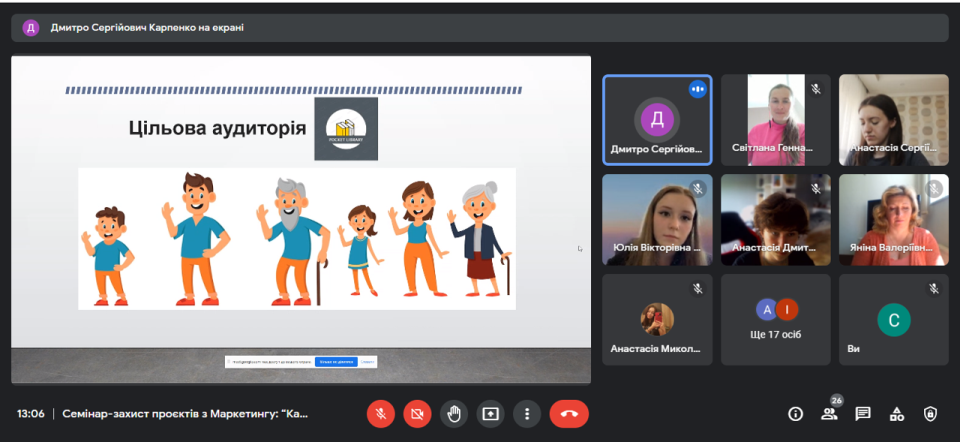960x442 pixels.
Task: Click muted mic icon on 'Ви' tile
Action: point(934,289)
